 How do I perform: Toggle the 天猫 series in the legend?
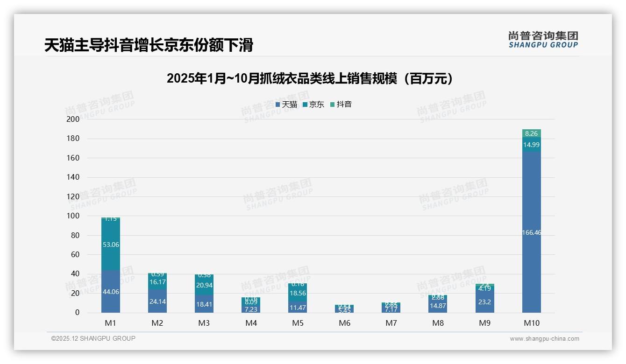tap(291, 105)
